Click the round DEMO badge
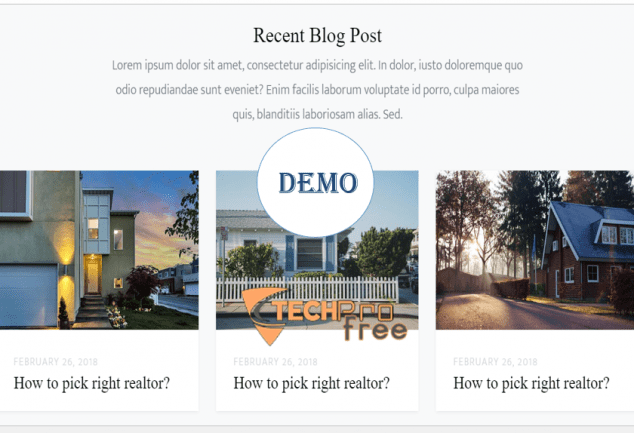Viewport: 634px width, 433px height. click(315, 182)
